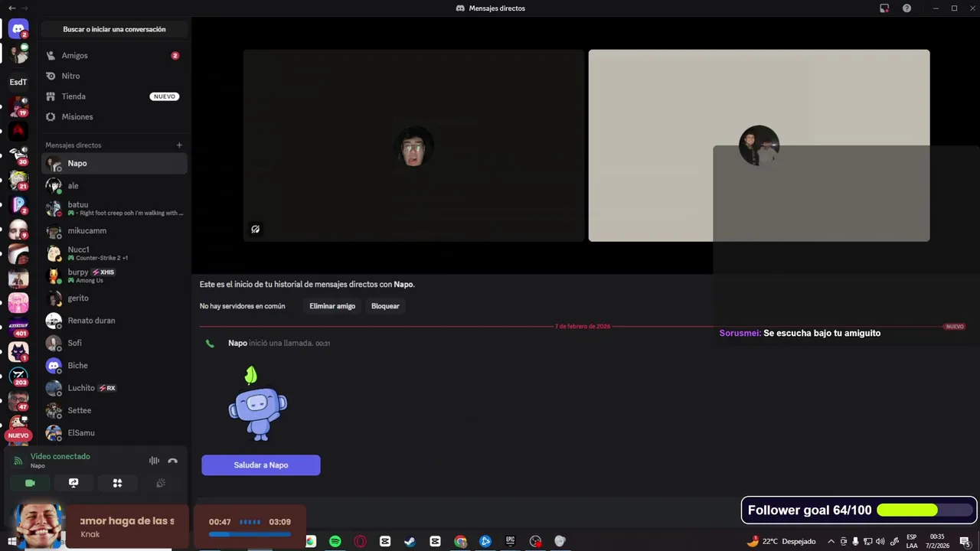The image size is (980, 551).
Task: Open direct message with mikucamm
Action: pos(114,230)
